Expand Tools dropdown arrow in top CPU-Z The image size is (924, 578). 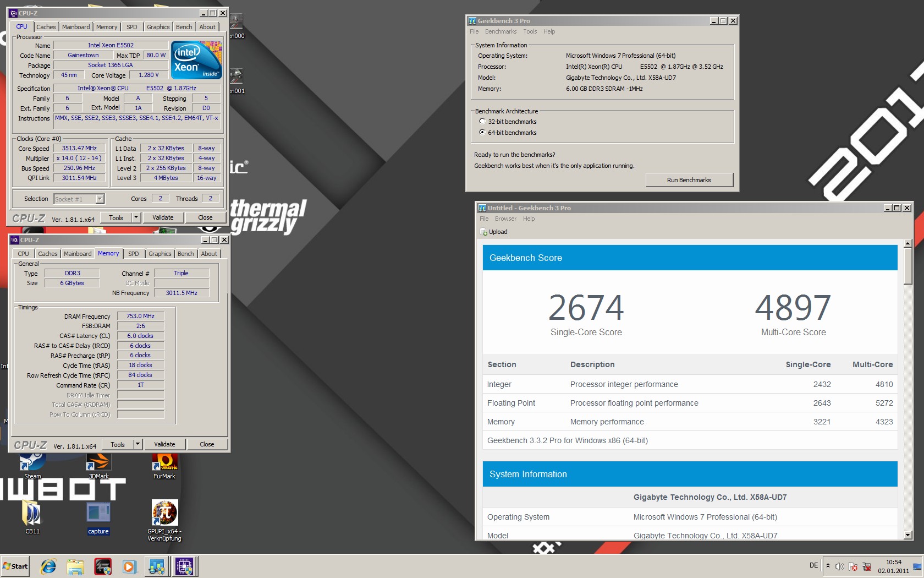(136, 217)
